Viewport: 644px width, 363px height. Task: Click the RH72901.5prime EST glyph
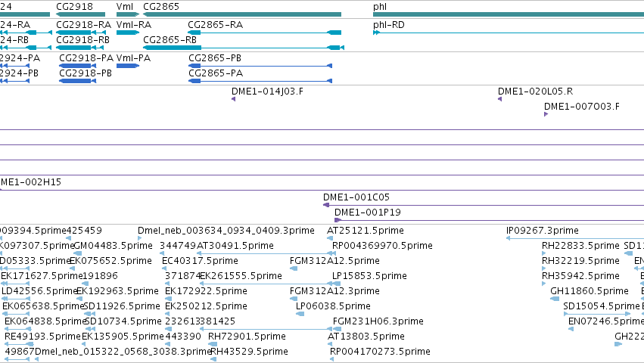tap(213, 344)
